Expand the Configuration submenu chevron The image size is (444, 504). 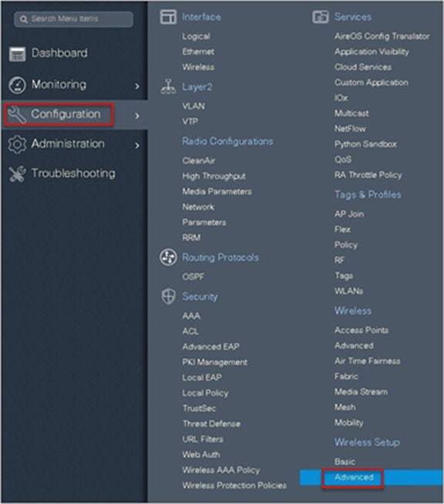click(137, 116)
